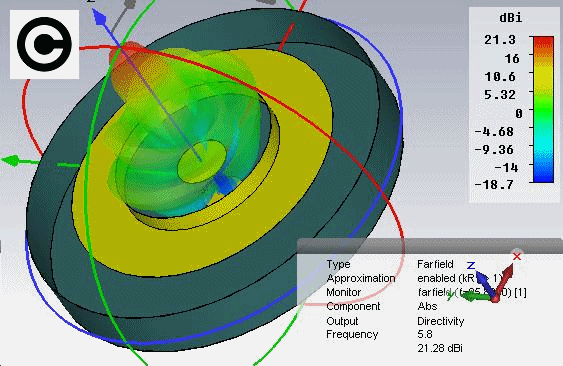Click the copyright symbol icon
This screenshot has height=366, width=563.
(44, 44)
